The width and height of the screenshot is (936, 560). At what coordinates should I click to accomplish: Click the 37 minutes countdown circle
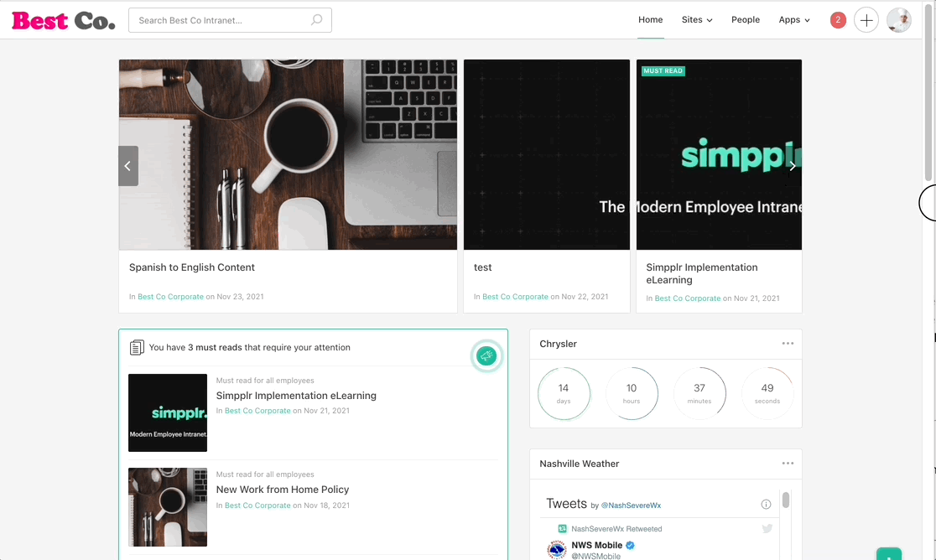click(x=699, y=394)
